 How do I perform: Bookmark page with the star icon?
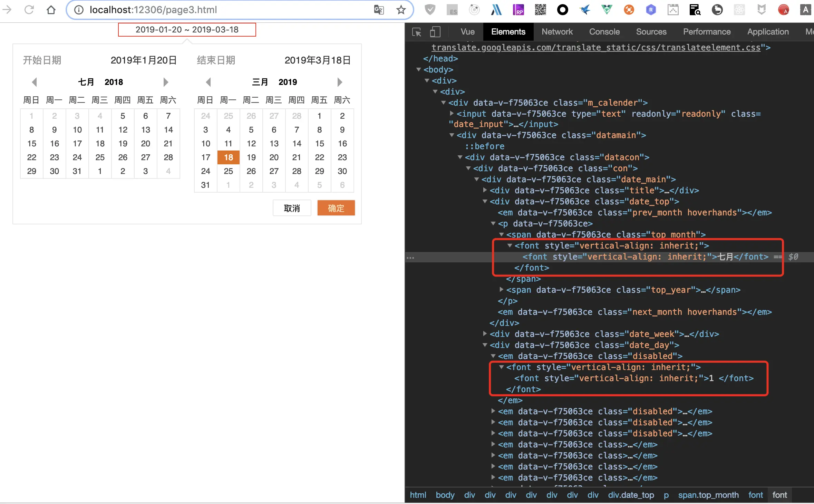pyautogui.click(x=401, y=10)
